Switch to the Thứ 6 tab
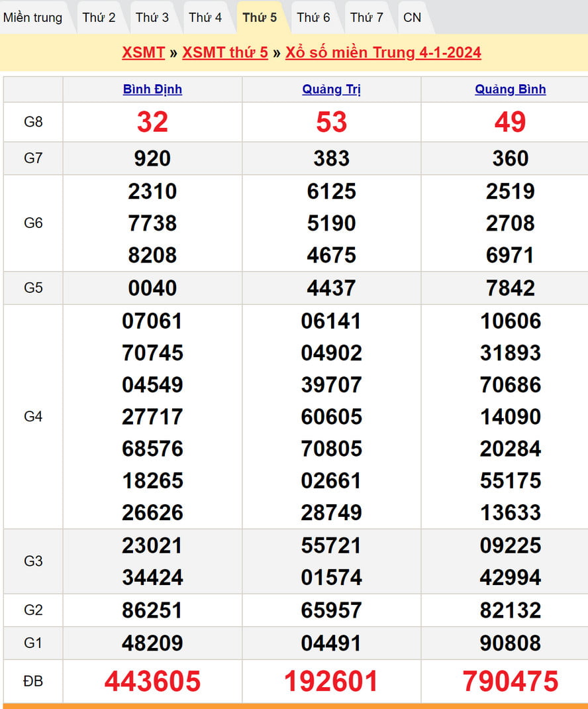The image size is (588, 709). click(313, 18)
